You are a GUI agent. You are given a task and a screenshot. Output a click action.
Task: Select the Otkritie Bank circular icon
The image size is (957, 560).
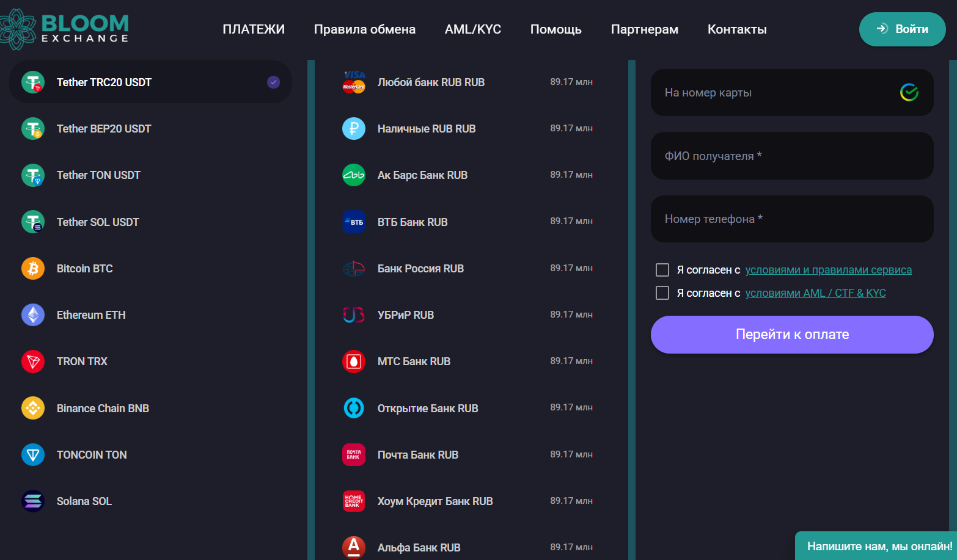tap(354, 408)
